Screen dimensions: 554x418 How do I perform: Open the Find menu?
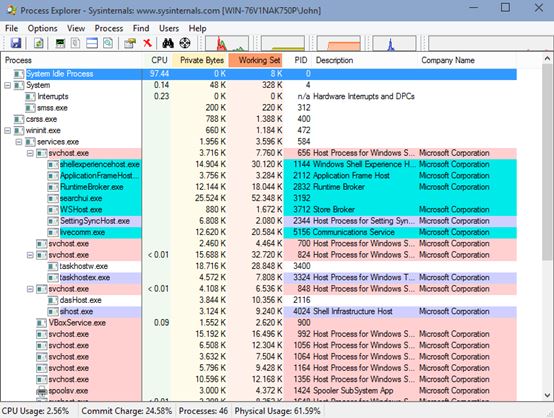pos(141,28)
